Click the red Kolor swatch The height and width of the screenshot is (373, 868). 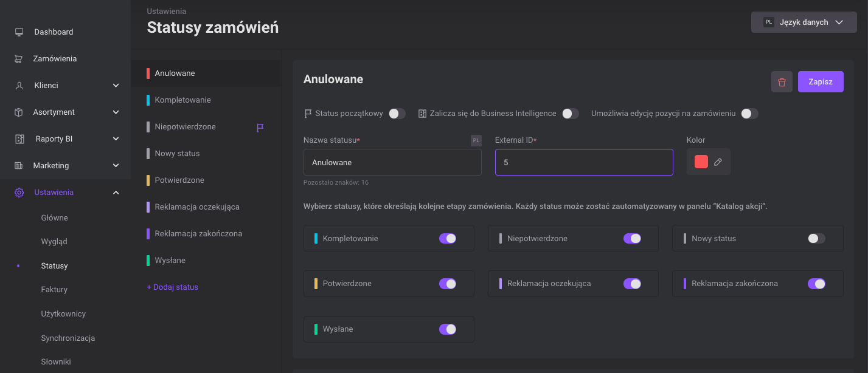pyautogui.click(x=701, y=162)
